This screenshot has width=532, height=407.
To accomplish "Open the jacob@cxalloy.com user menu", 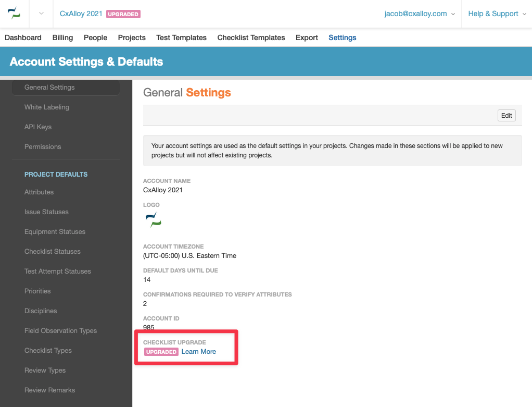I will 420,14.
